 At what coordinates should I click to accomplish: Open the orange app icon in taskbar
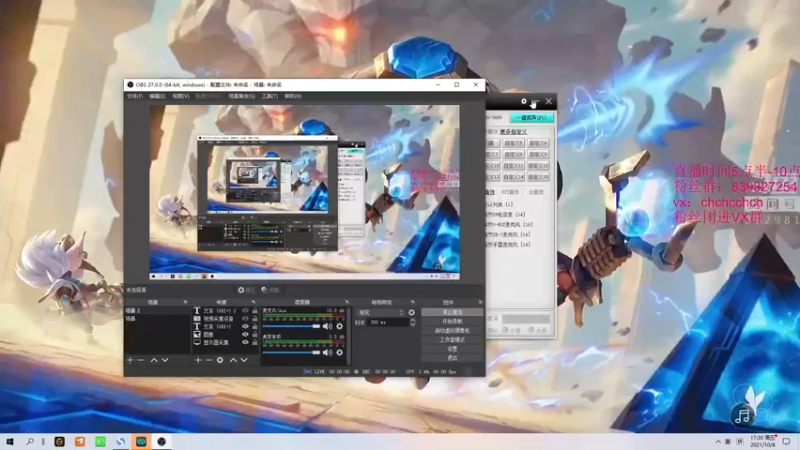pyautogui.click(x=80, y=442)
